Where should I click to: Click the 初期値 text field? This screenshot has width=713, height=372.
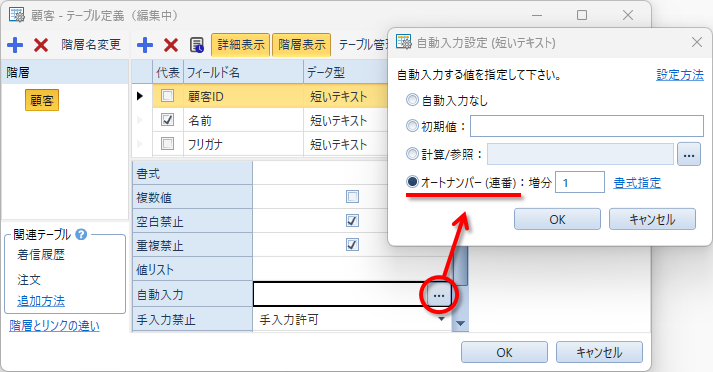pos(587,126)
